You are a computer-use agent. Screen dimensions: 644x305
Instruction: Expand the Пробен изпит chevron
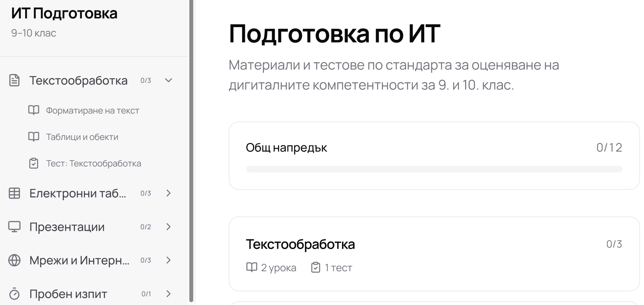(x=168, y=294)
